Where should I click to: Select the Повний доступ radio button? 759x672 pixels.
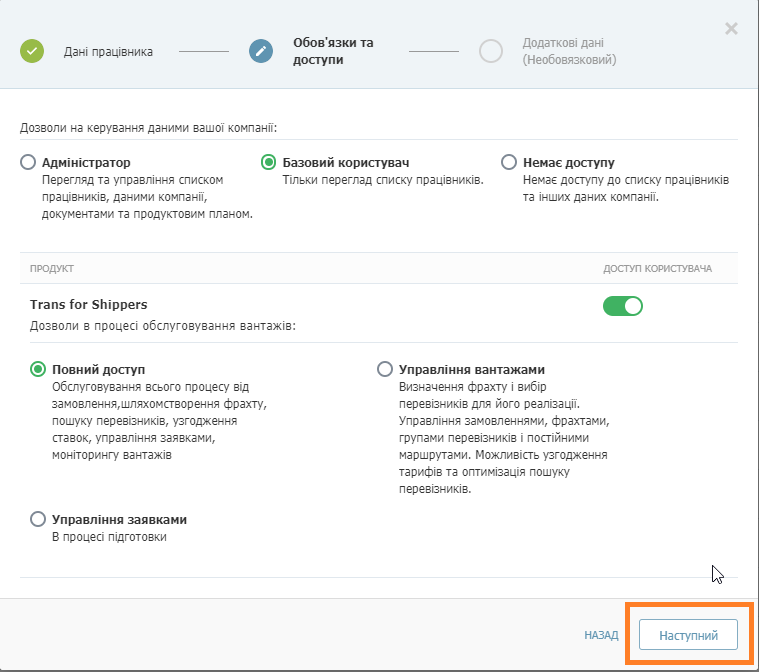(38, 369)
